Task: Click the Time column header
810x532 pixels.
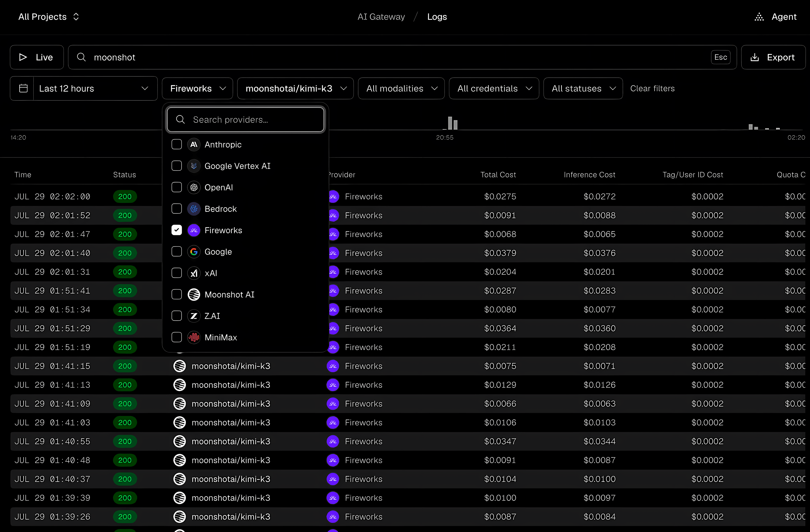Action: (23, 175)
